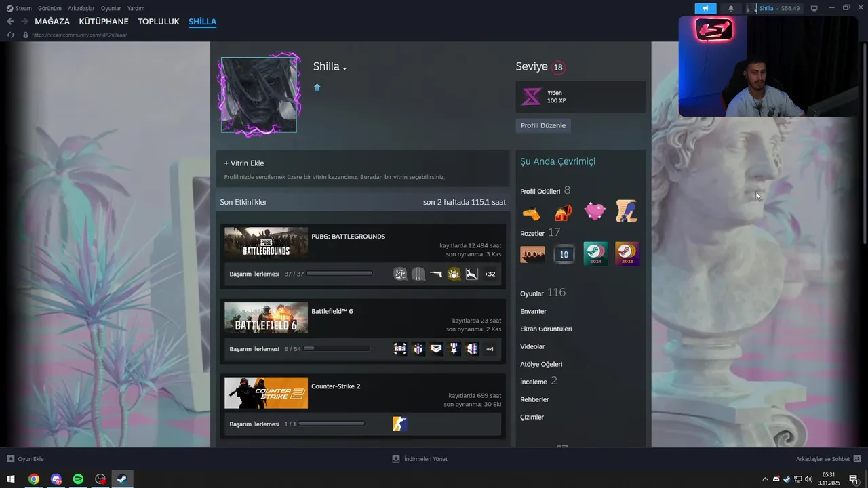868x488 pixels.
Task: Click the Steam 2023 badge
Action: [x=627, y=254]
